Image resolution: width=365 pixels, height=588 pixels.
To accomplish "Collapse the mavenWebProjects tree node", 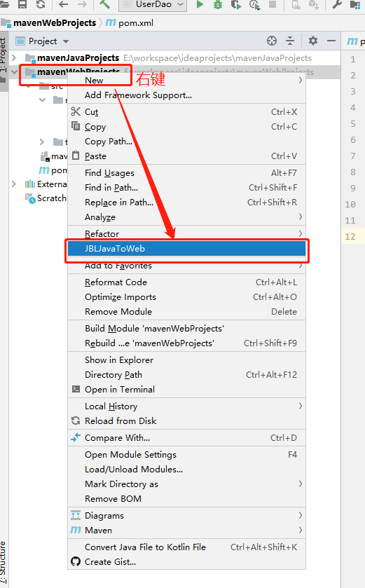I will (14, 71).
